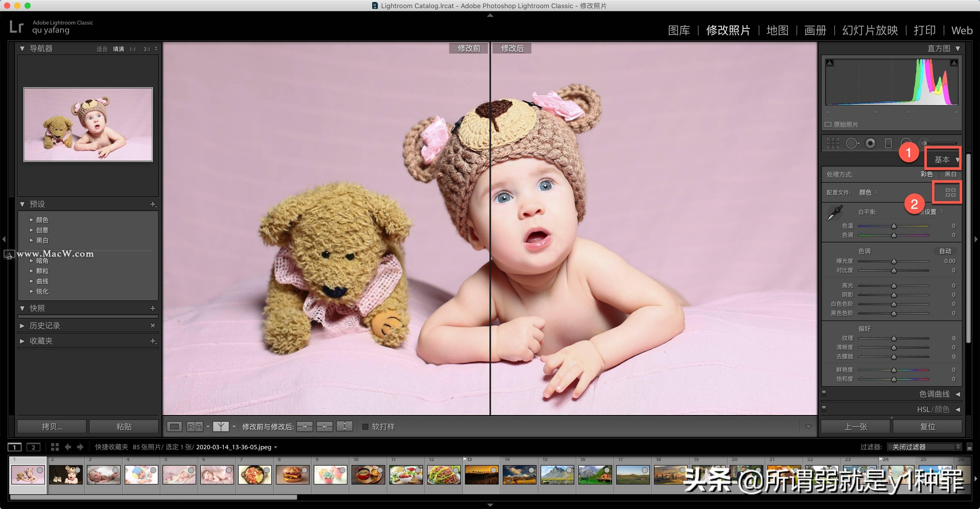Select the Crop Overlay tool
The height and width of the screenshot is (509, 980).
(x=833, y=143)
